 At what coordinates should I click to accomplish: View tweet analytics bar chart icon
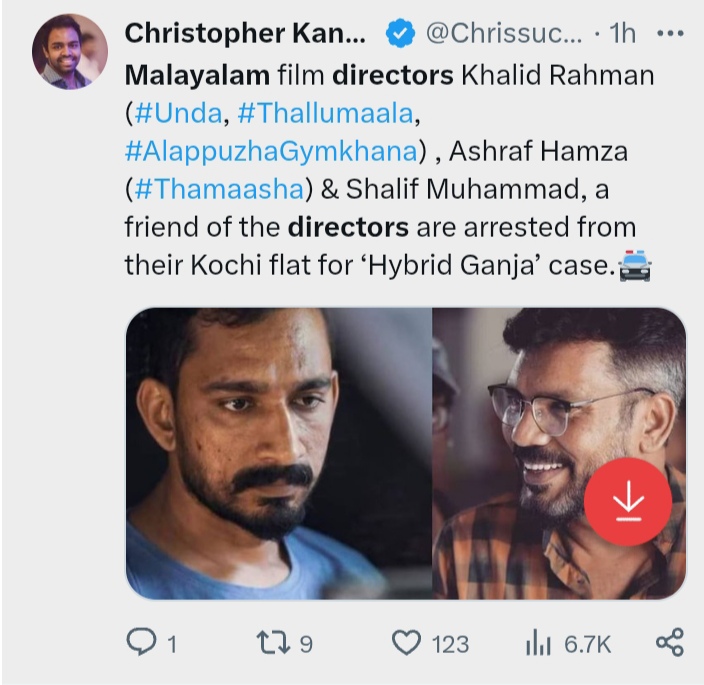538,642
